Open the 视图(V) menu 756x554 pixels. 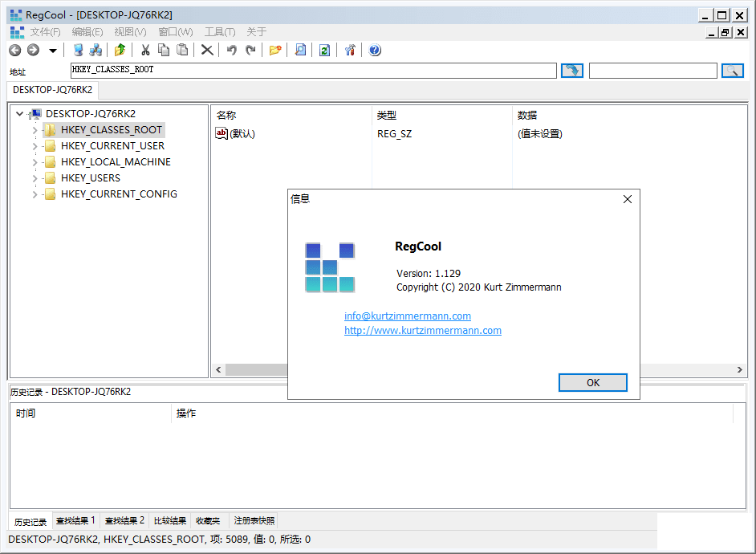130,32
